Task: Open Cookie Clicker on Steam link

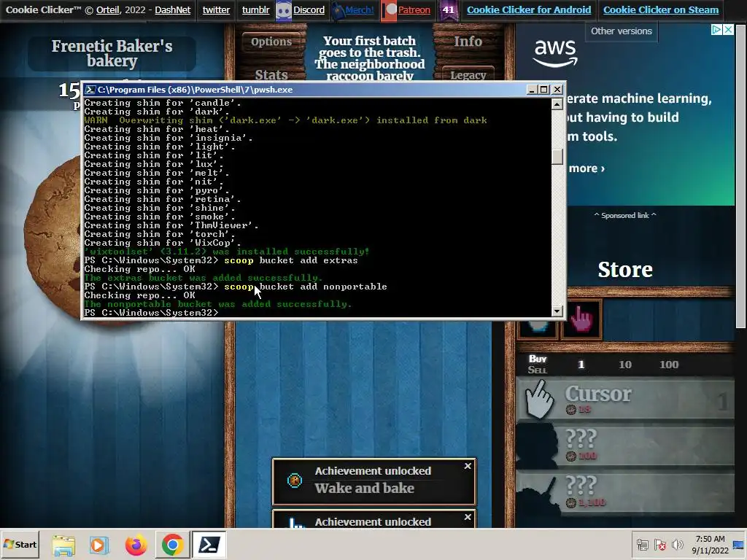Action: tap(661, 10)
